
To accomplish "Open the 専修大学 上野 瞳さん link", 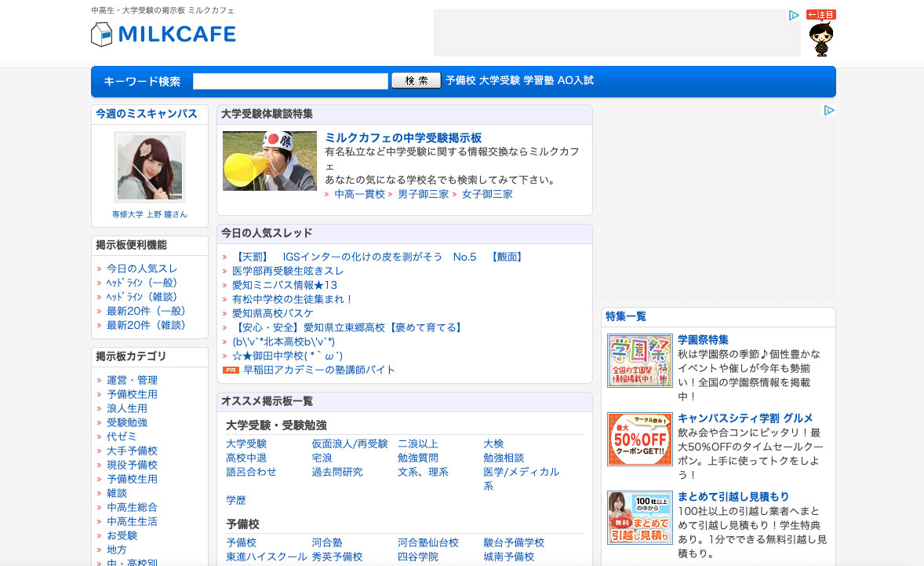I will click(150, 214).
